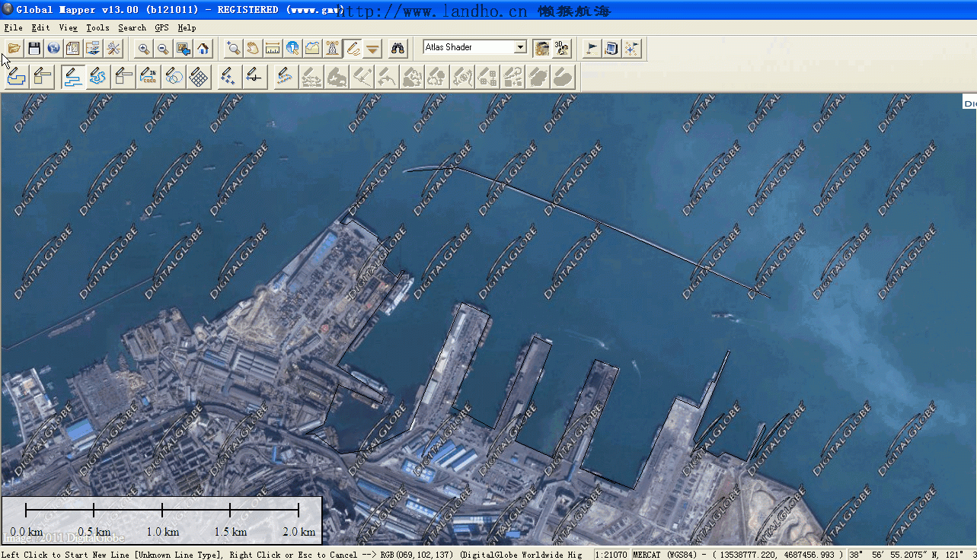Select Create Rectangle Area tool
This screenshot has height=560, width=977.
coord(43,77)
